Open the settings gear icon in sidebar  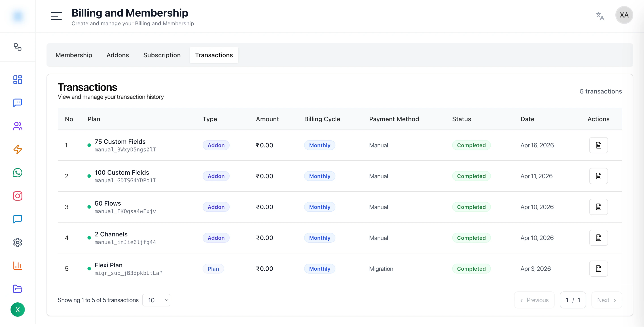click(17, 242)
